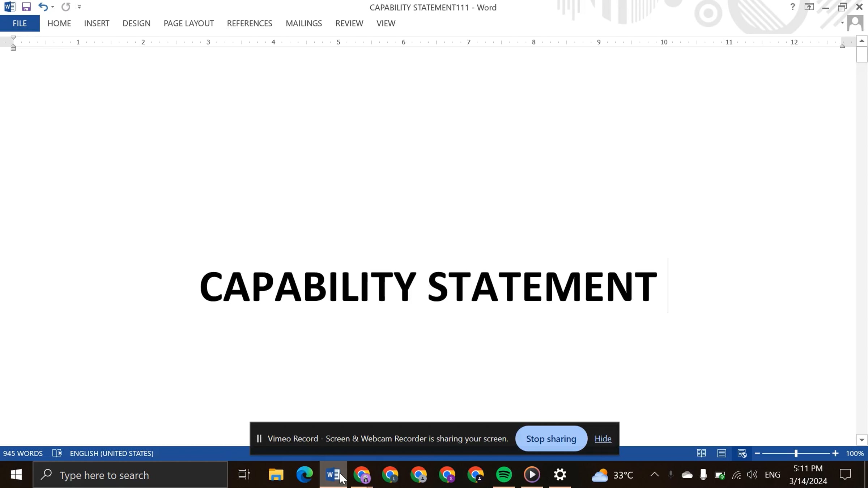Click the zoom slider handle
Image resolution: width=868 pixels, height=488 pixels.
click(796, 453)
